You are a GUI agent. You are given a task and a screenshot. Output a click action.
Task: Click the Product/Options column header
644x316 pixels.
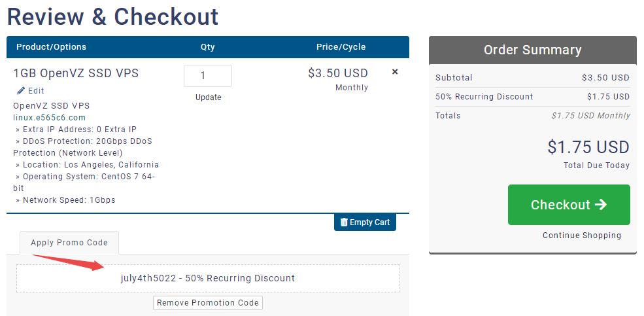point(51,47)
